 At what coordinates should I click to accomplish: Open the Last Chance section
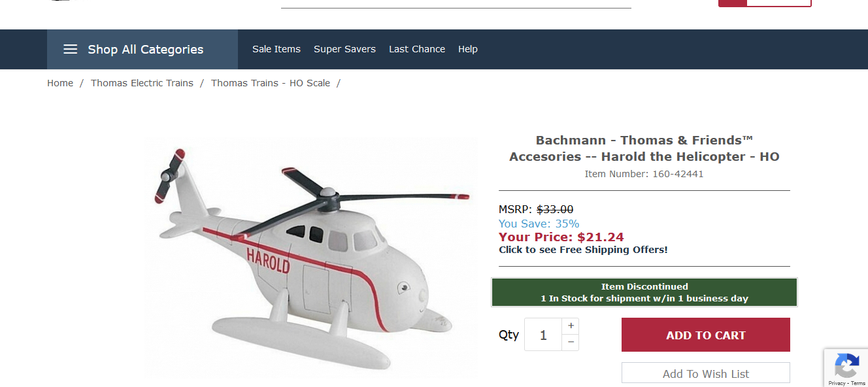[417, 49]
